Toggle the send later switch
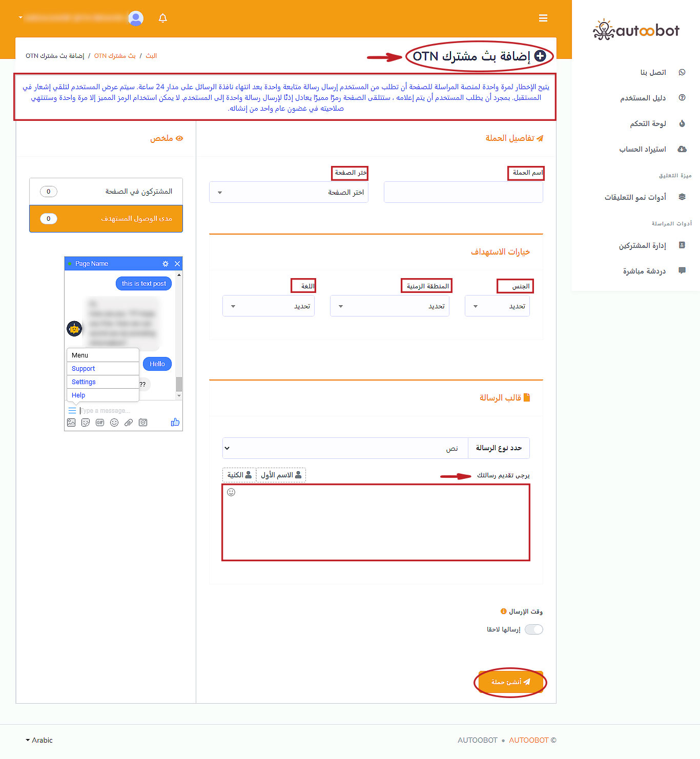The image size is (700, 759). (x=533, y=629)
